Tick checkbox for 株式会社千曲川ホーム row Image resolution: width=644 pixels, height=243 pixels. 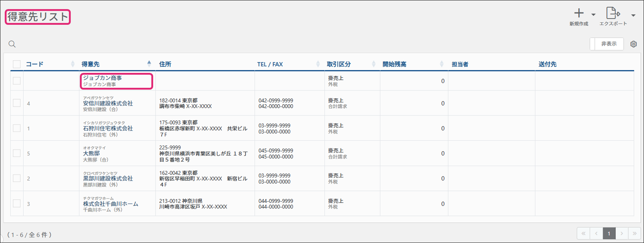point(17,204)
